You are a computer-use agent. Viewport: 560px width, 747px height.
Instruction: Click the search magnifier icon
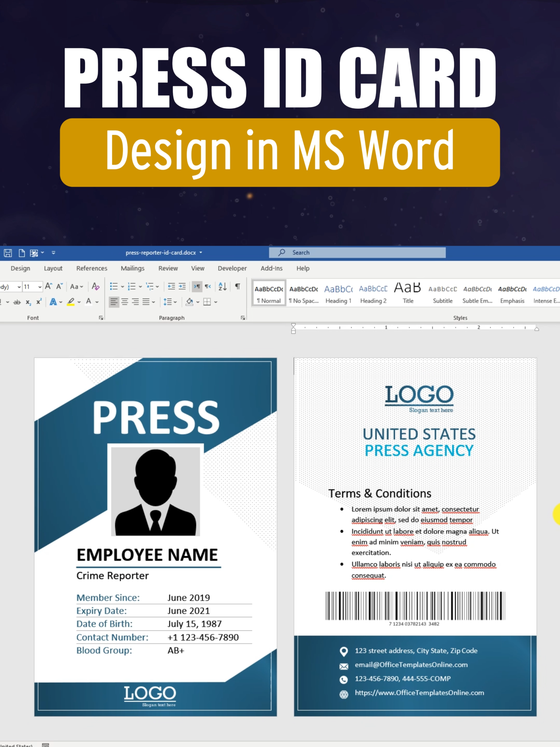point(282,252)
